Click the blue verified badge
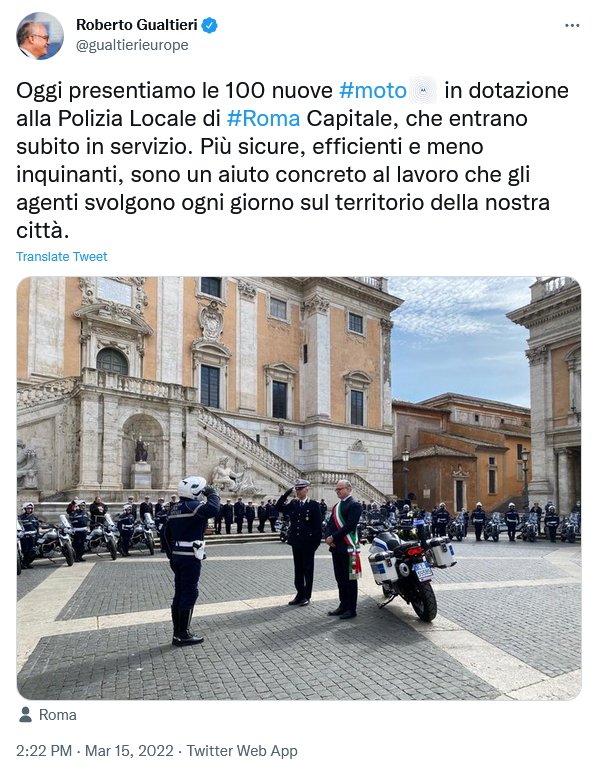Image resolution: width=598 pixels, height=775 pixels. coord(210,25)
